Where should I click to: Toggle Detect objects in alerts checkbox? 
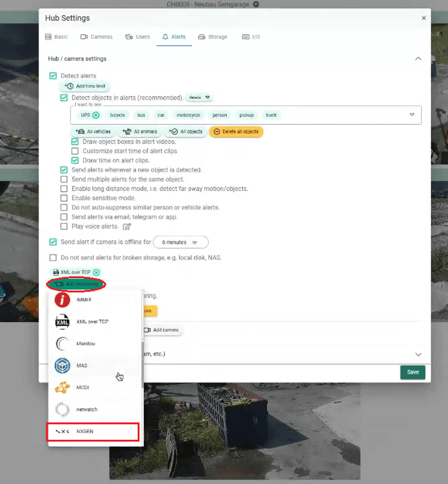pos(64,97)
